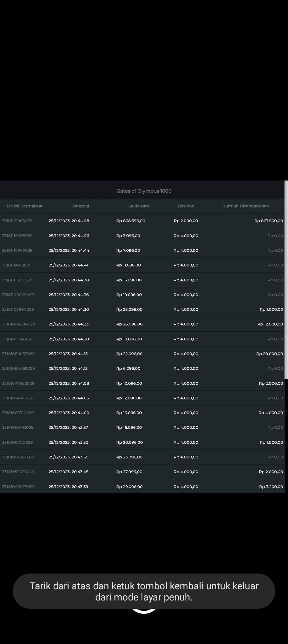Image resolution: width=288 pixels, height=644 pixels.
Task: Click session ID 33181119605029
Action: 17,236
